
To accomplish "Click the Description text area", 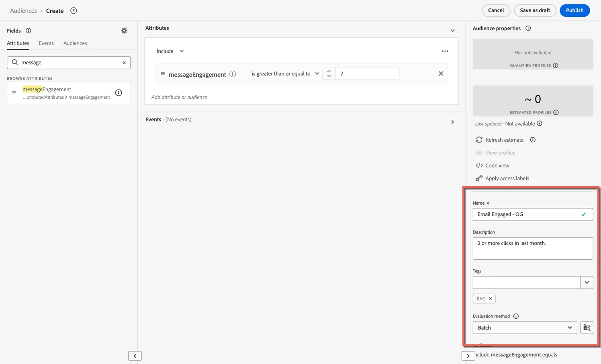I will (x=533, y=248).
